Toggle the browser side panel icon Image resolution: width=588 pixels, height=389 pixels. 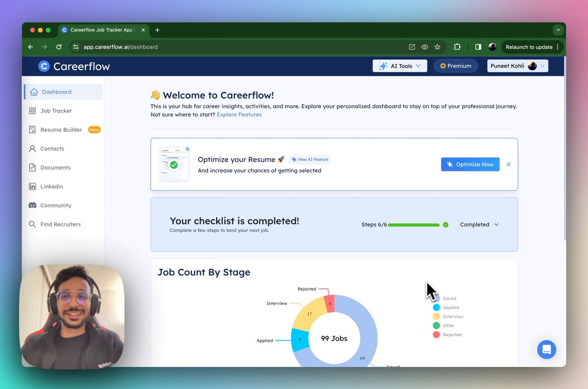pos(478,47)
